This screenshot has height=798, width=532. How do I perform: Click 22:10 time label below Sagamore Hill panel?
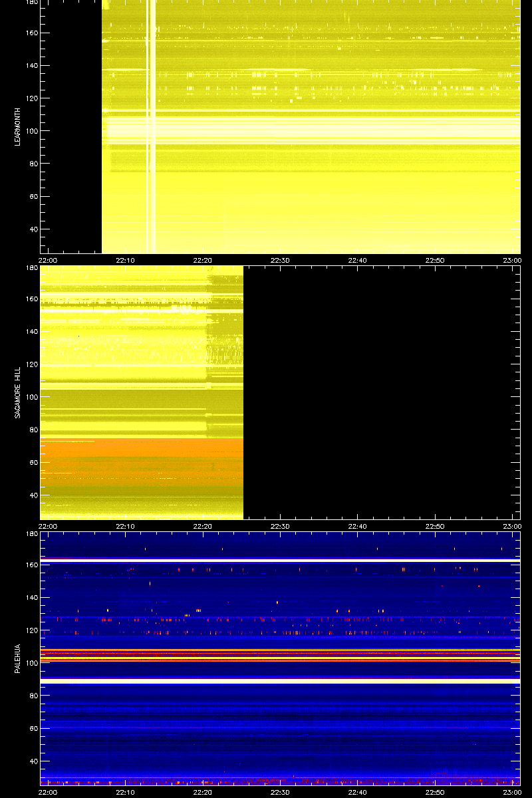(x=126, y=526)
